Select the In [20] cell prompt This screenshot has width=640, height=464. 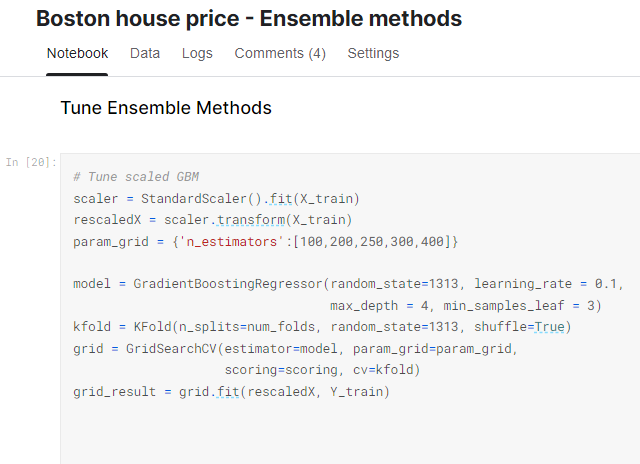point(31,161)
